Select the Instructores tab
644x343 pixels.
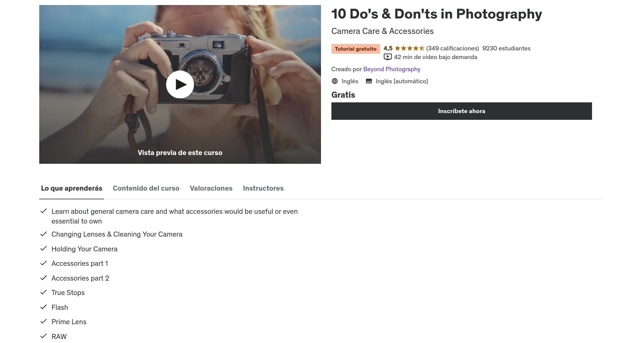point(263,188)
